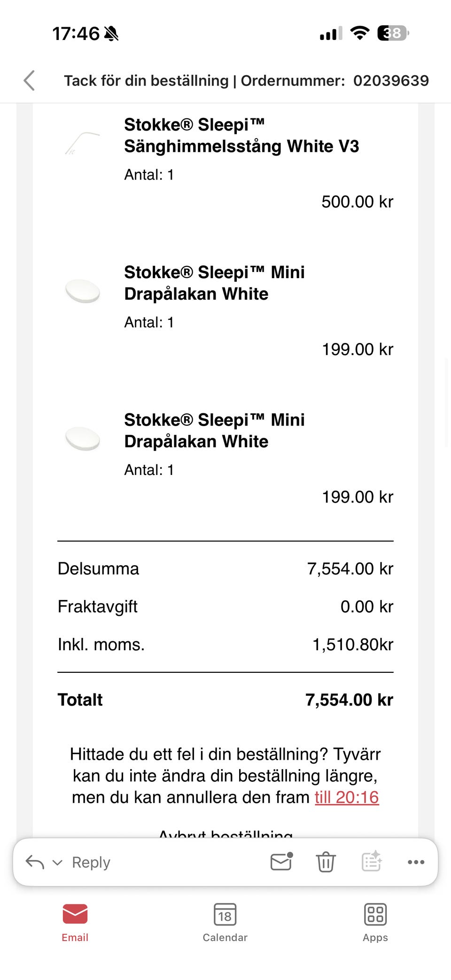Delete email with trash icon

326,862
